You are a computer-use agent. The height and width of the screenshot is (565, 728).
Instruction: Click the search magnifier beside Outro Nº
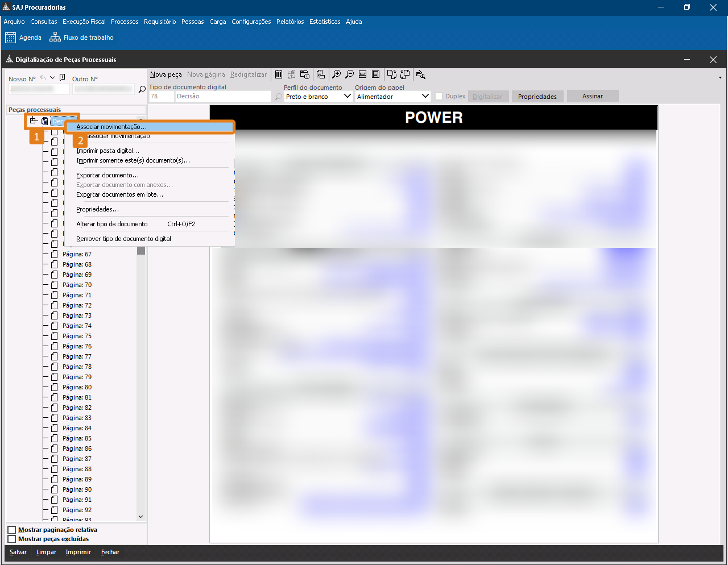pos(142,89)
